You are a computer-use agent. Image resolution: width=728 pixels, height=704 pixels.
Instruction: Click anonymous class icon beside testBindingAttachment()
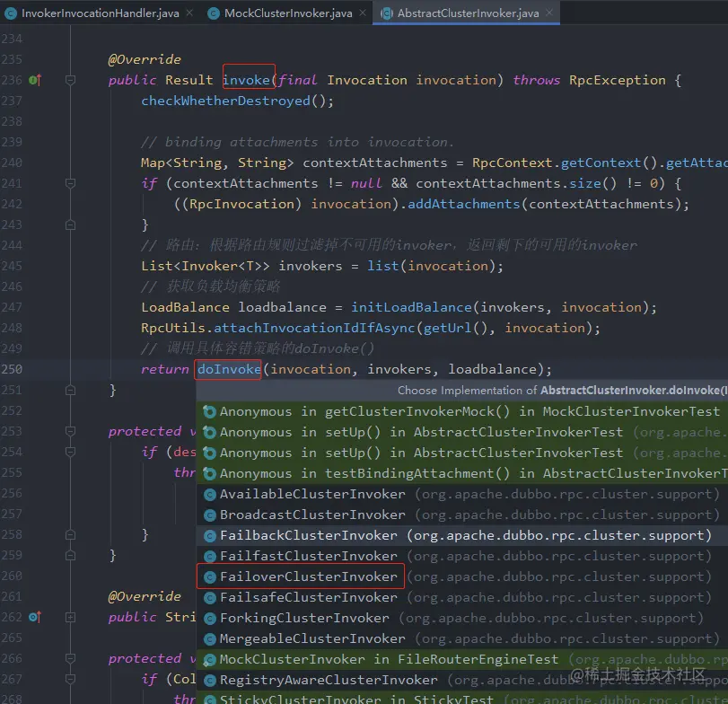click(210, 473)
